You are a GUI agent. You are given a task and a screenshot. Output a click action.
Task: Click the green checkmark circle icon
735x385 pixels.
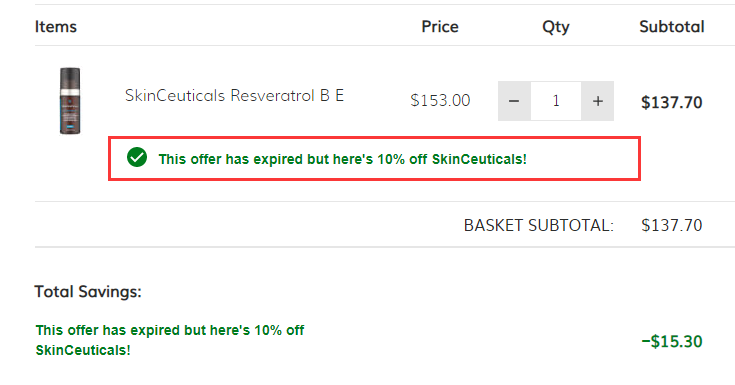tap(137, 157)
